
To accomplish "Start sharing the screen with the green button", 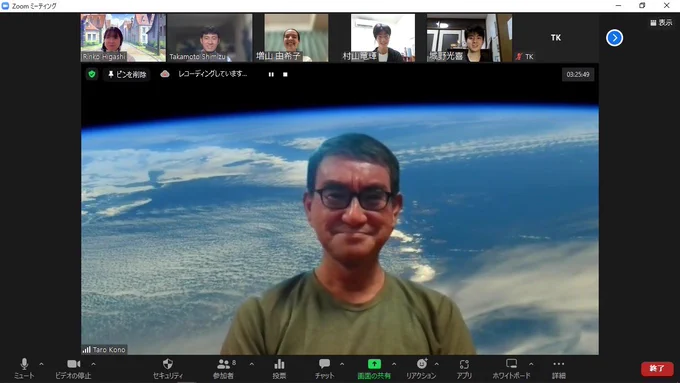I will pyautogui.click(x=374, y=369).
